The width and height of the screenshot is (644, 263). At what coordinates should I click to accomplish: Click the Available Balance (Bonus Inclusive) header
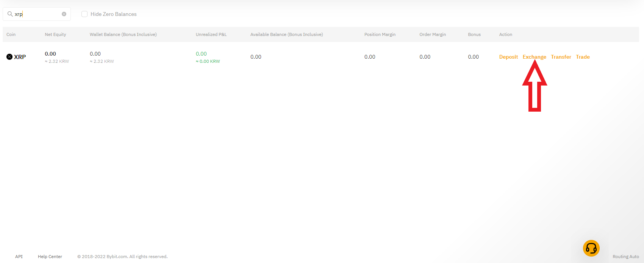287,34
